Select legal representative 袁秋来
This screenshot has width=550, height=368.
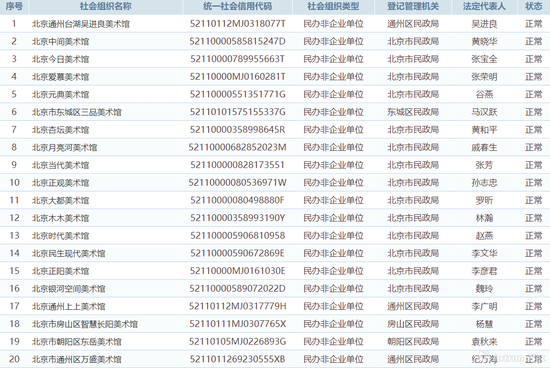484,341
